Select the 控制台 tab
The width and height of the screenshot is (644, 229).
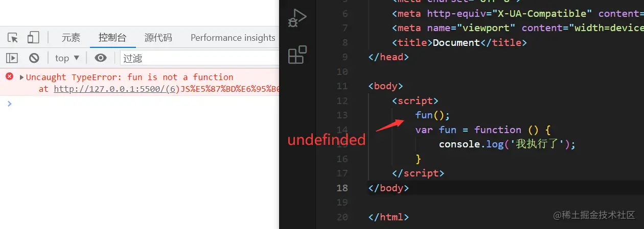pyautogui.click(x=112, y=38)
